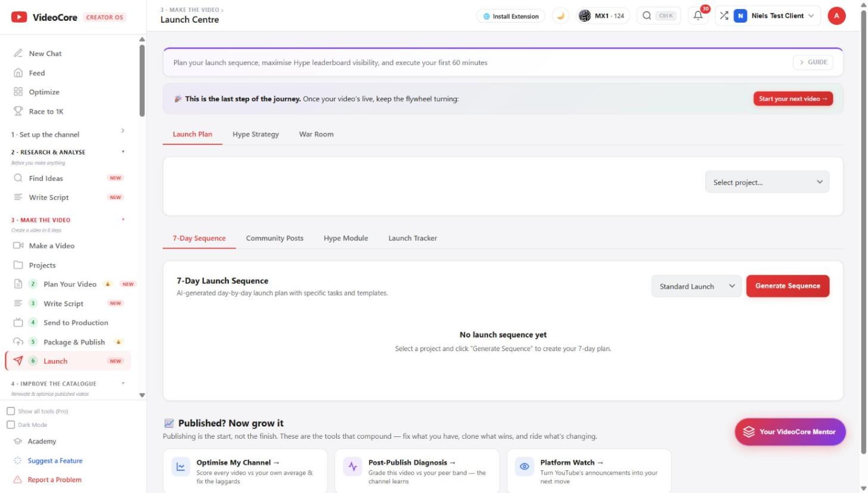
Task: Open the Select project dropdown
Action: (x=767, y=182)
